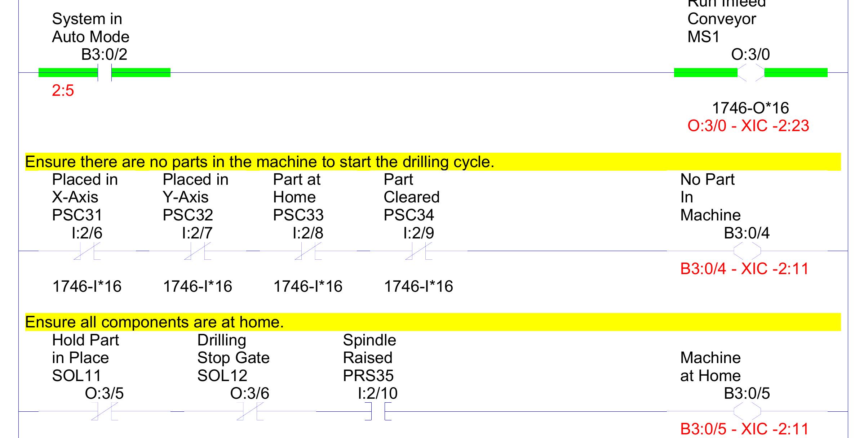This screenshot has width=868, height=438.
Task: Select the I:2/7 PSC32 contact symbol
Action: (197, 251)
